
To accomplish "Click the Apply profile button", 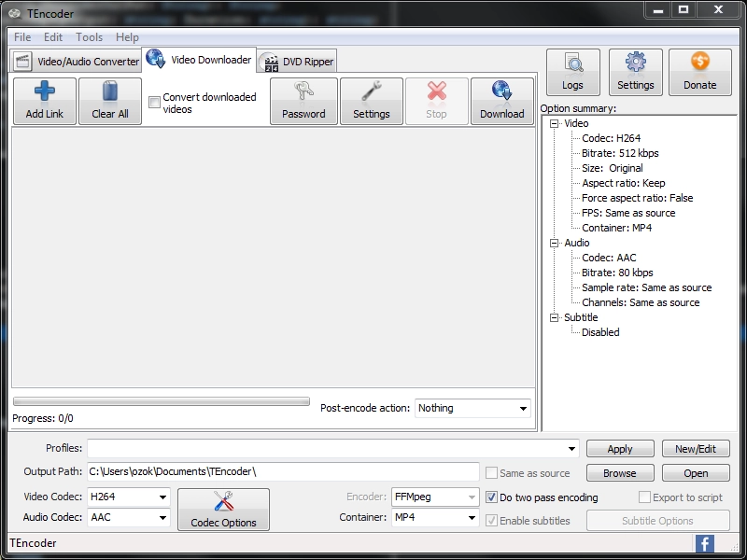I will coord(620,449).
